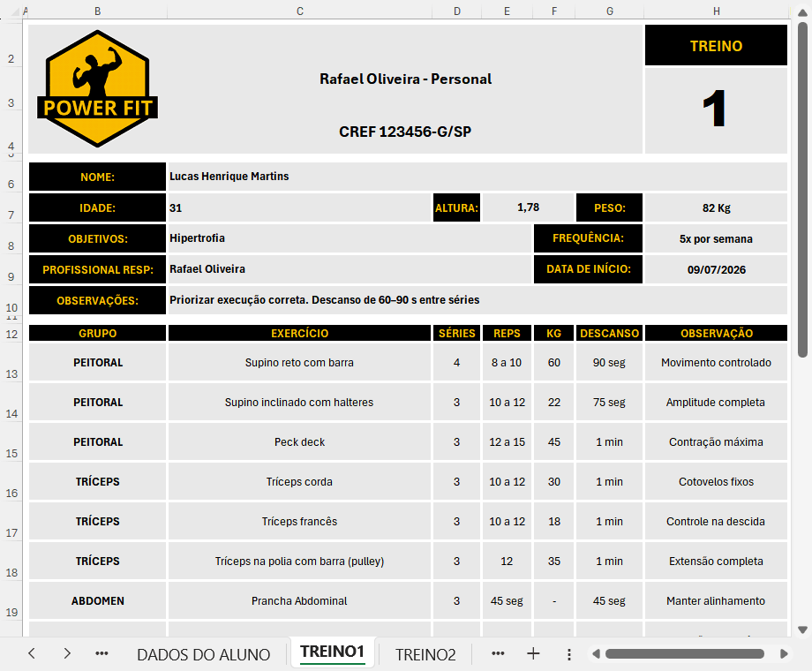Click the vertical dots tab bar options

(569, 654)
